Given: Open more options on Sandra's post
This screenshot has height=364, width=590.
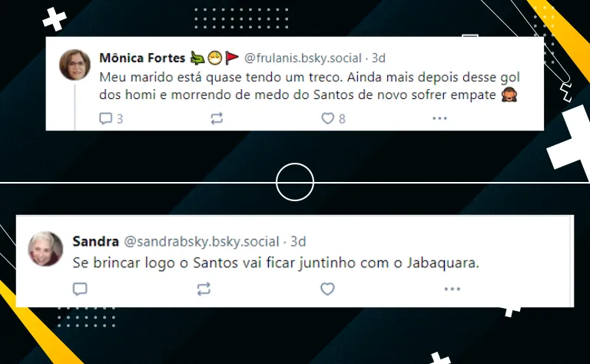Looking at the screenshot, I should [x=452, y=289].
